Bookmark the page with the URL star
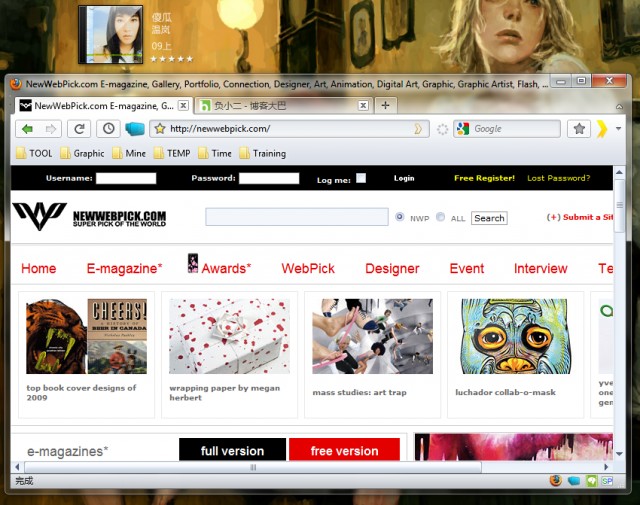The width and height of the screenshot is (640, 505). tap(160, 129)
